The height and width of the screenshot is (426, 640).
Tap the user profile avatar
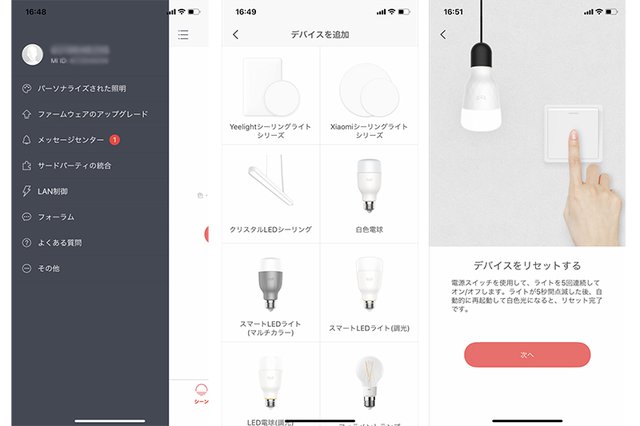32,55
